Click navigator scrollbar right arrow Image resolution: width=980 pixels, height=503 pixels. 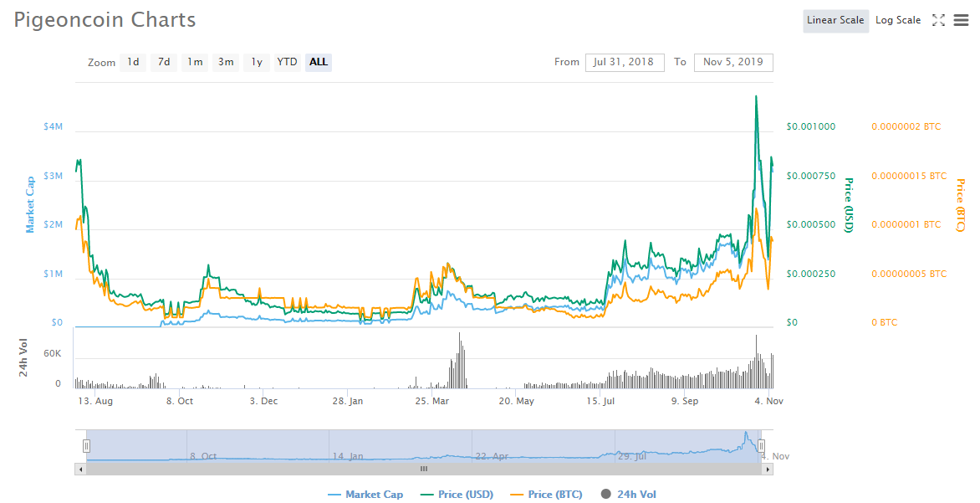click(x=768, y=469)
